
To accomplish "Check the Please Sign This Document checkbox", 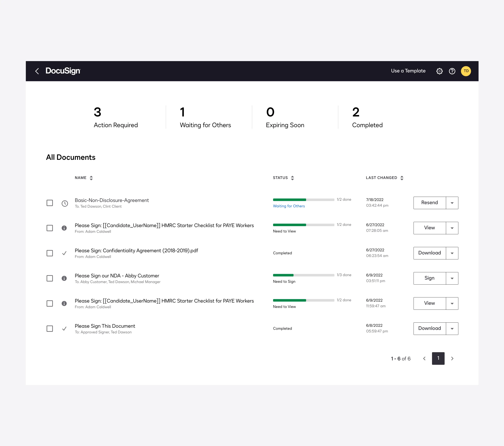I will pyautogui.click(x=50, y=329).
